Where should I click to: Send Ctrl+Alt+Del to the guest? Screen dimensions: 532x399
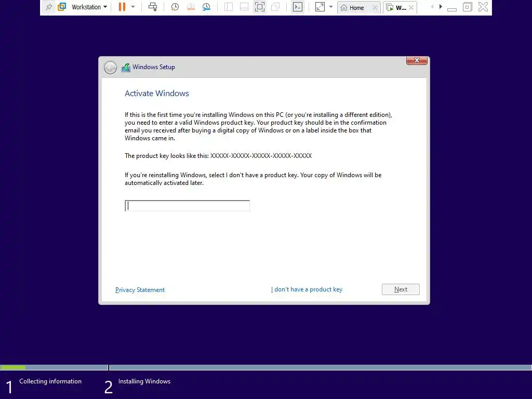click(x=153, y=7)
